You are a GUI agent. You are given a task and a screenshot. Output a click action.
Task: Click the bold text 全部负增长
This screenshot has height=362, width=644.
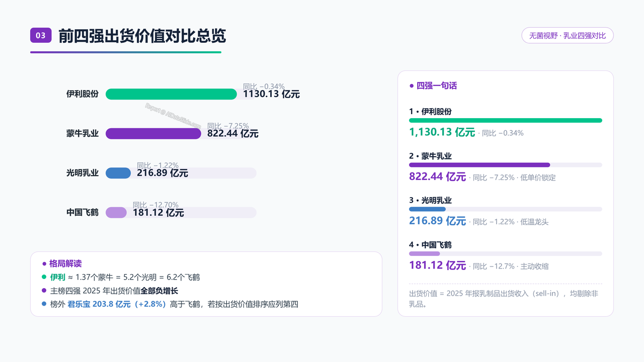[x=159, y=291]
